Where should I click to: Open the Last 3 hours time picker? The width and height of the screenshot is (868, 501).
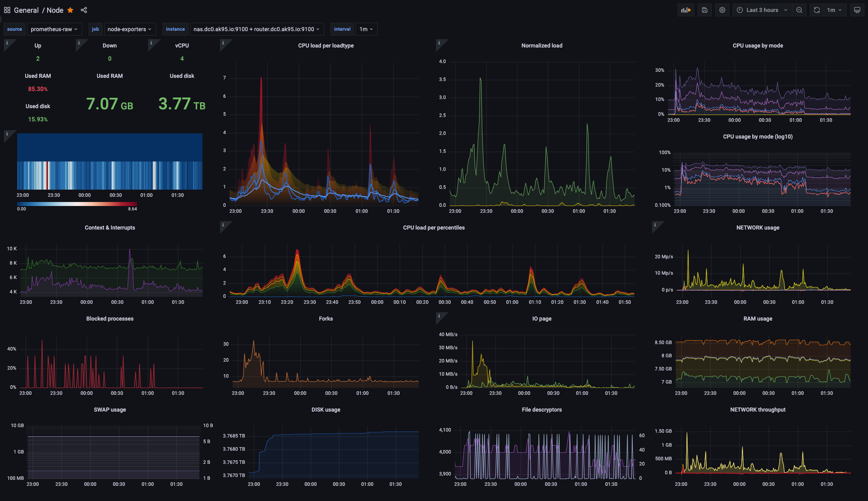pyautogui.click(x=762, y=10)
